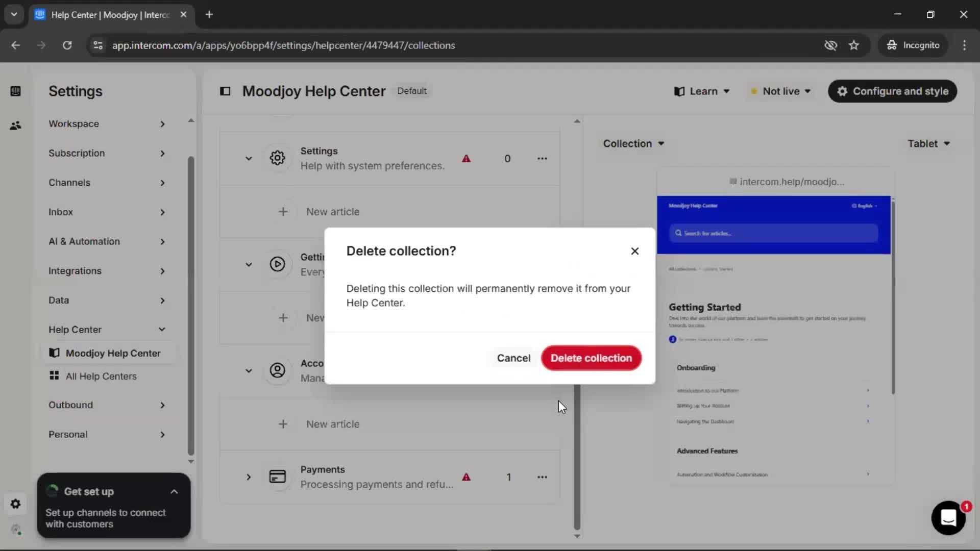This screenshot has height=551, width=980.
Task: Open the browser three-dot menu
Action: click(964, 45)
